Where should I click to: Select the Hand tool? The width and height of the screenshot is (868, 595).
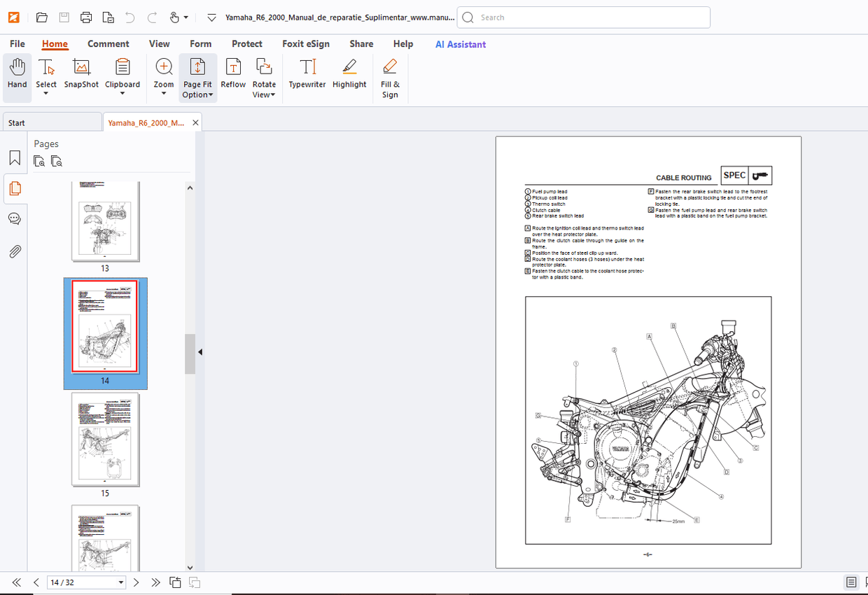[x=17, y=73]
